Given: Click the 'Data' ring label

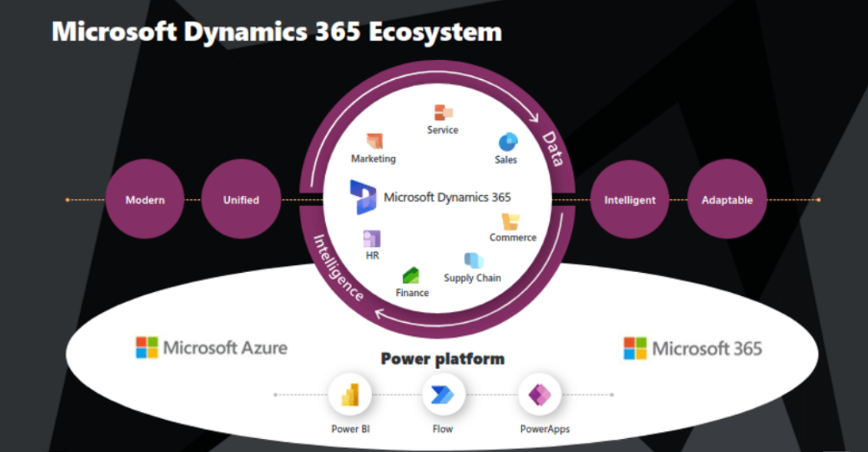Looking at the screenshot, I should (x=553, y=148).
